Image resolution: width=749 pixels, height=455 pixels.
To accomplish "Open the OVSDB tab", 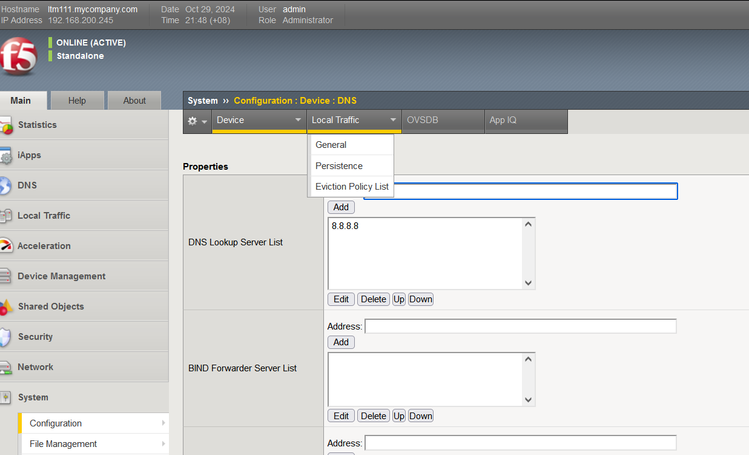I will 442,120.
